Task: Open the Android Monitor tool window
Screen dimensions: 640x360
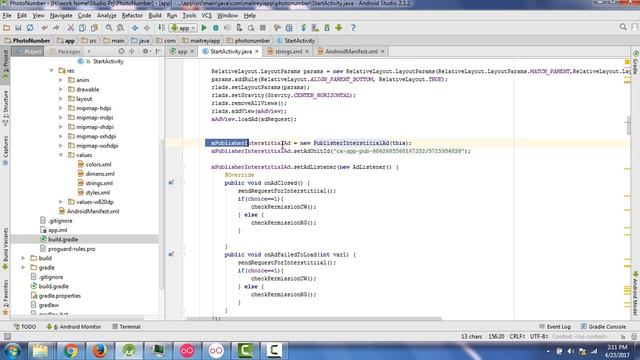Action: tap(73, 327)
